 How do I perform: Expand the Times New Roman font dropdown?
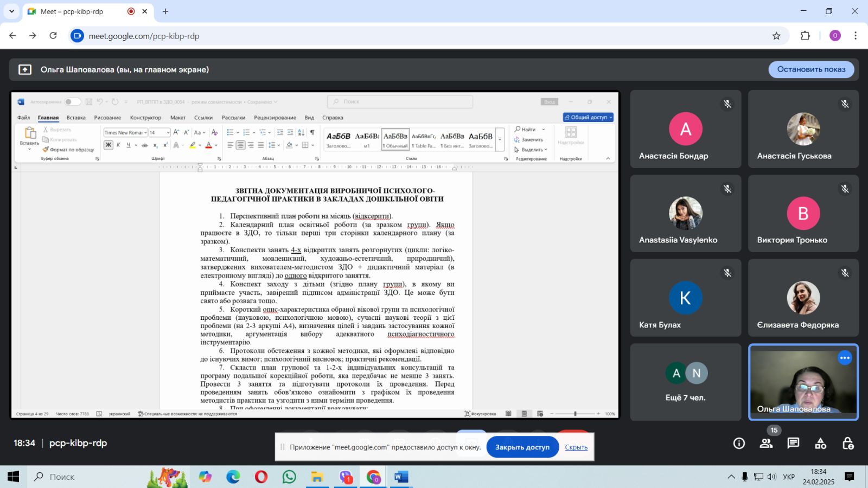click(x=145, y=133)
